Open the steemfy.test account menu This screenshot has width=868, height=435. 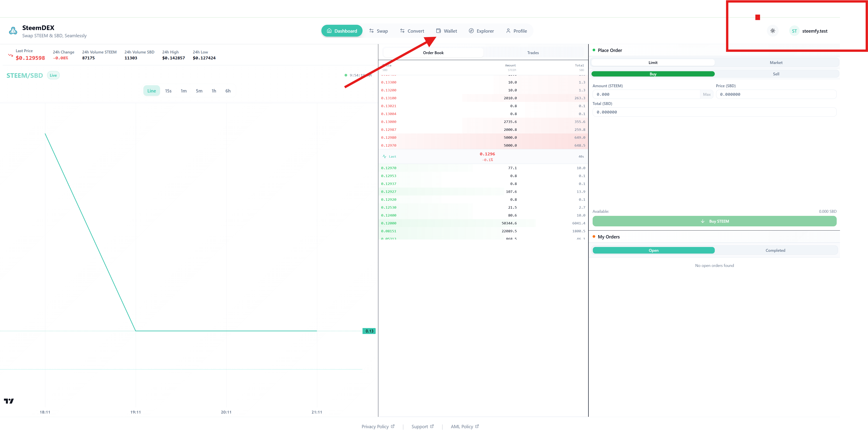click(x=814, y=31)
